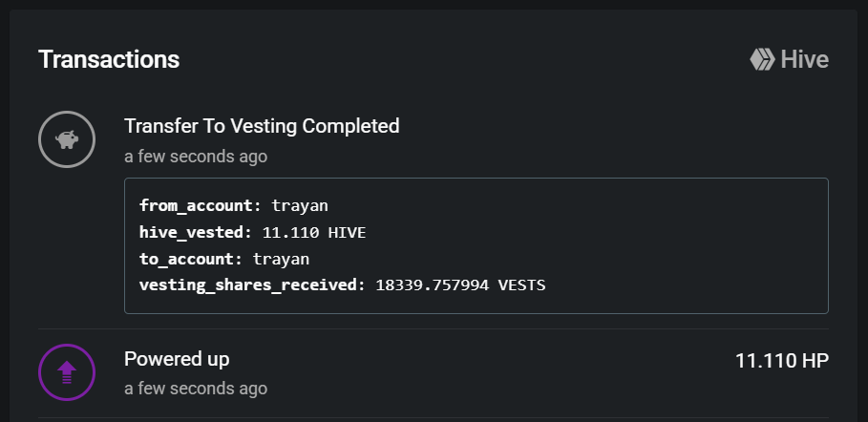Click the timestamp under Transfer To Vesting Completed
The width and height of the screenshot is (868, 422).
pyautogui.click(x=196, y=157)
